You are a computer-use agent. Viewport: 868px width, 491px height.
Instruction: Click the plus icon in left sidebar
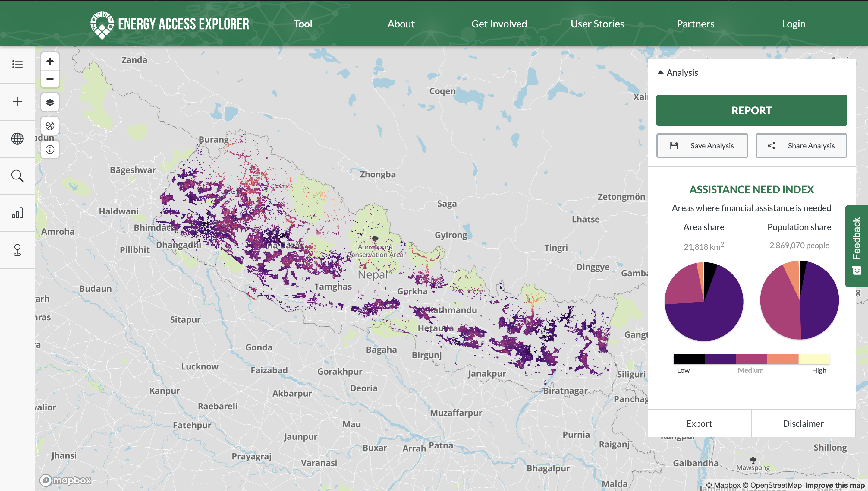[17, 102]
